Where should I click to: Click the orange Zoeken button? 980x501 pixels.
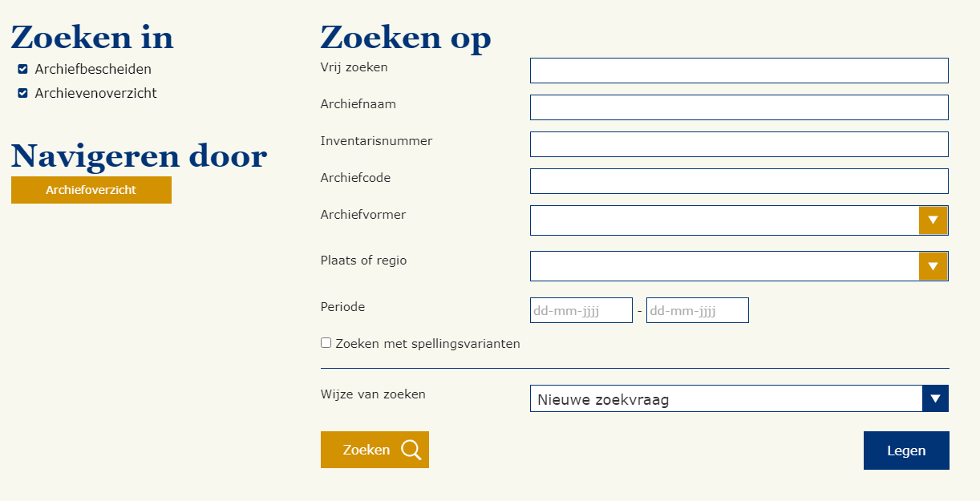375,450
